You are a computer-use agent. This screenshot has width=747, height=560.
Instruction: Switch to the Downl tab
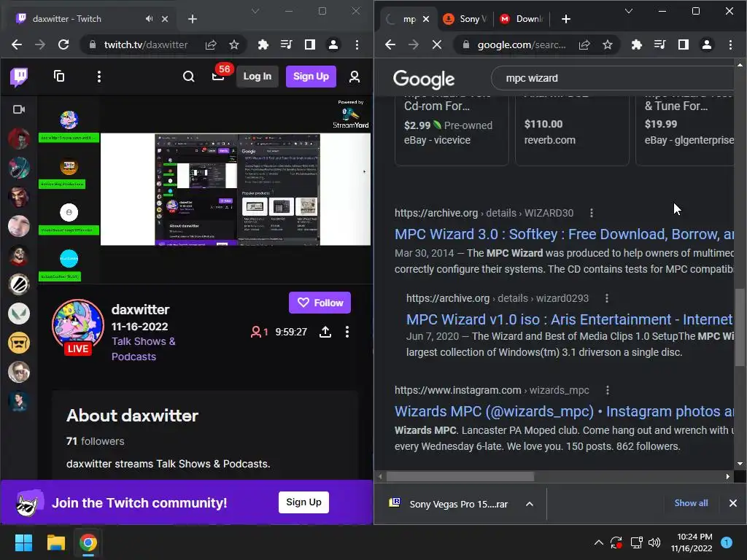point(523,18)
